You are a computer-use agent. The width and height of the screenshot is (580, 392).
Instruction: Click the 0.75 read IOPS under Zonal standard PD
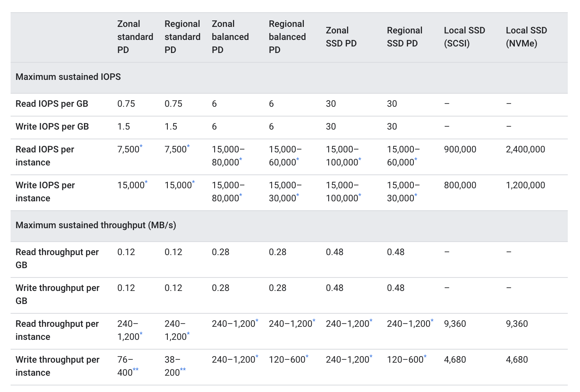tap(126, 104)
